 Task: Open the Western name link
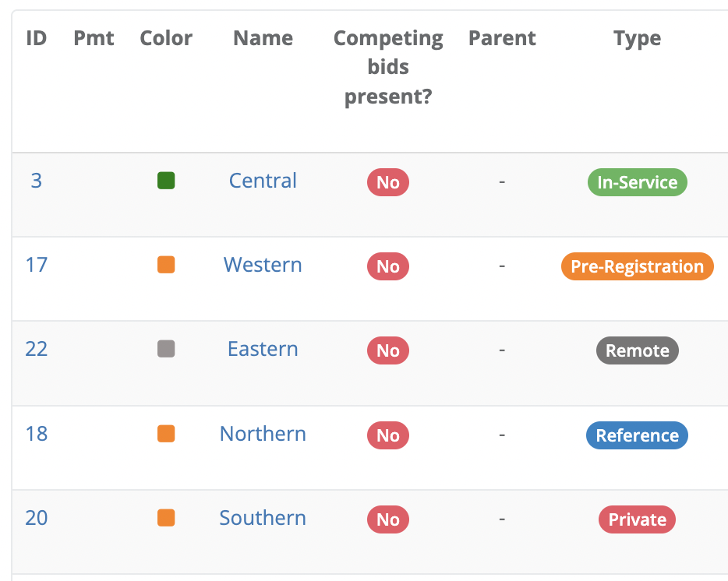click(263, 265)
